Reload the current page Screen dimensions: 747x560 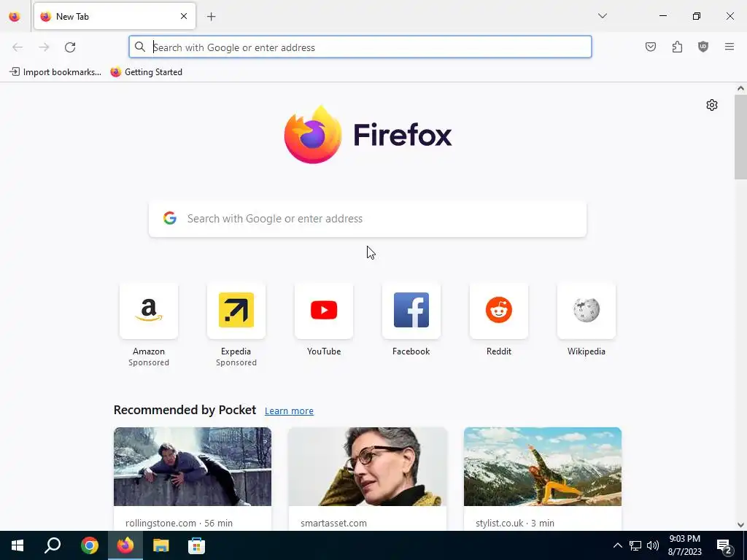70,47
